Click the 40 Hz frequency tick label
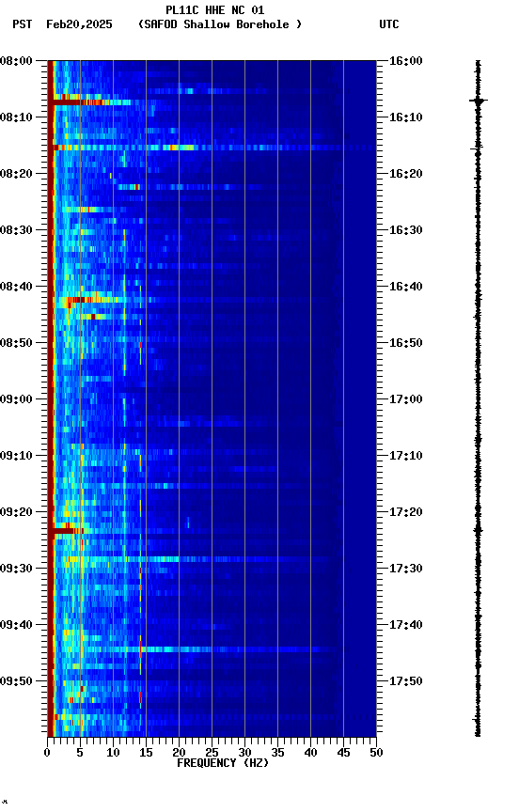This screenshot has height=812, width=519. coord(311,753)
